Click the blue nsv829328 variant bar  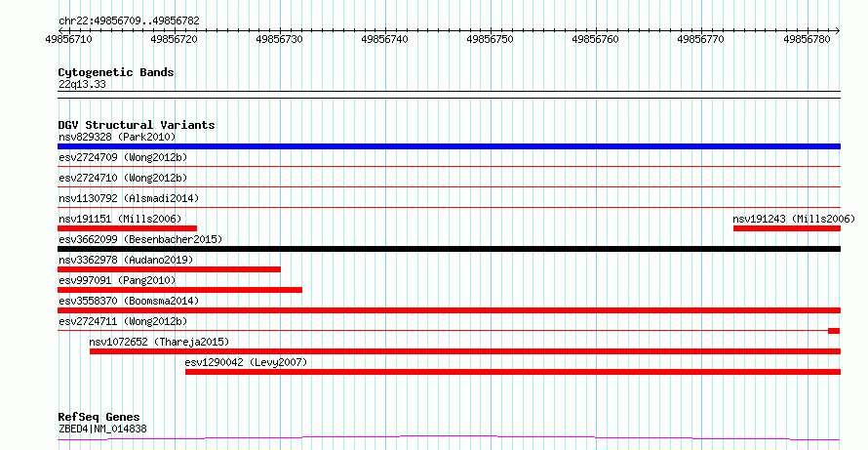click(x=449, y=146)
